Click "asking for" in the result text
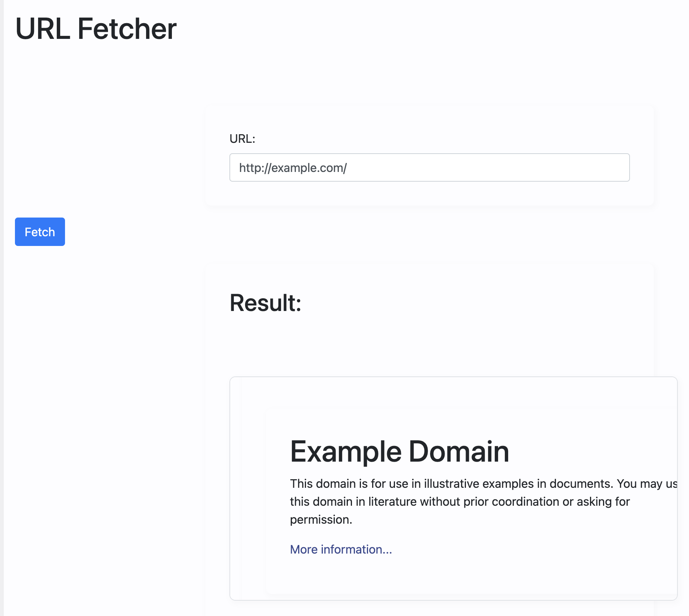Viewport: 689px width, 616px height. tap(603, 502)
